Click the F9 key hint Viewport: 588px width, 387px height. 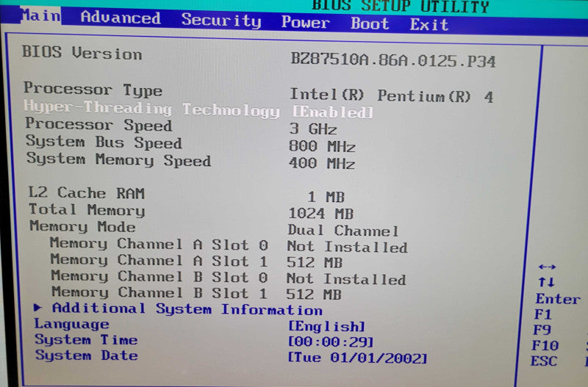pyautogui.click(x=542, y=330)
